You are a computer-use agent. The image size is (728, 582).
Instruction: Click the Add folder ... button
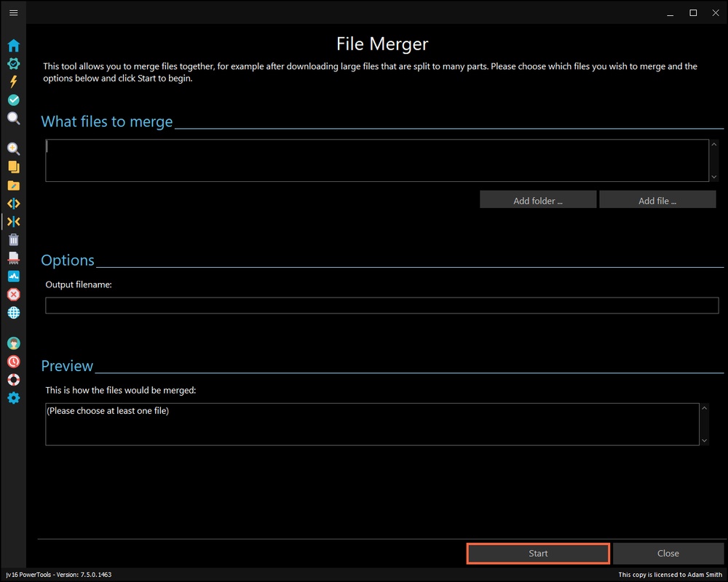(x=538, y=200)
